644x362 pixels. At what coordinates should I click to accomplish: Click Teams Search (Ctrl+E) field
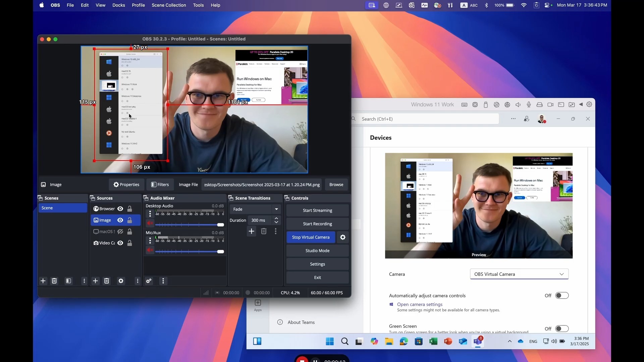425,119
